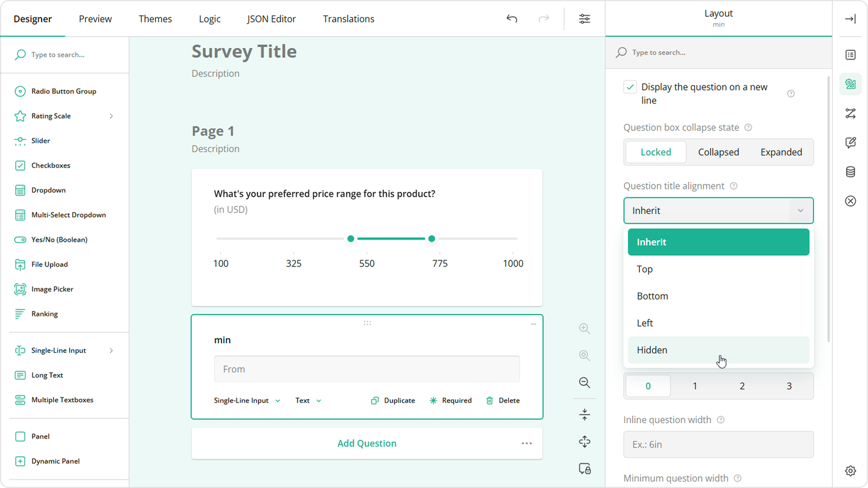Expand Rating Scale subtypes arrow
The image size is (868, 488).
(x=111, y=116)
